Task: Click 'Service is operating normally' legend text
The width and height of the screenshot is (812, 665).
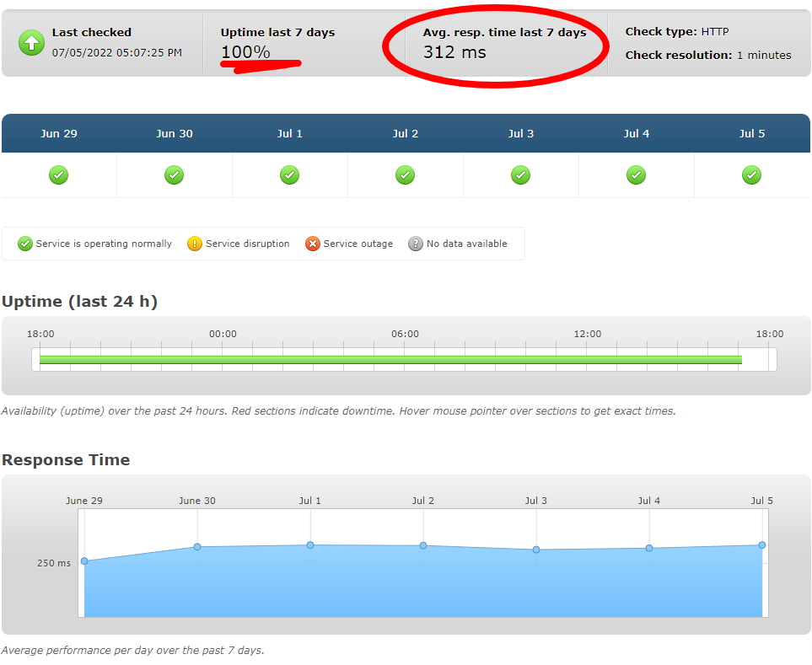Action: coord(104,244)
